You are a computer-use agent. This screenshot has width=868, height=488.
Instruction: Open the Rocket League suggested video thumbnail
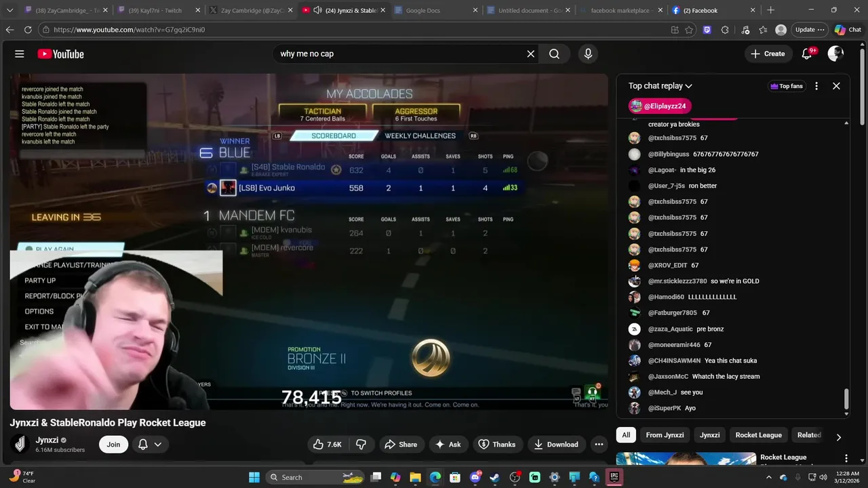686,460
